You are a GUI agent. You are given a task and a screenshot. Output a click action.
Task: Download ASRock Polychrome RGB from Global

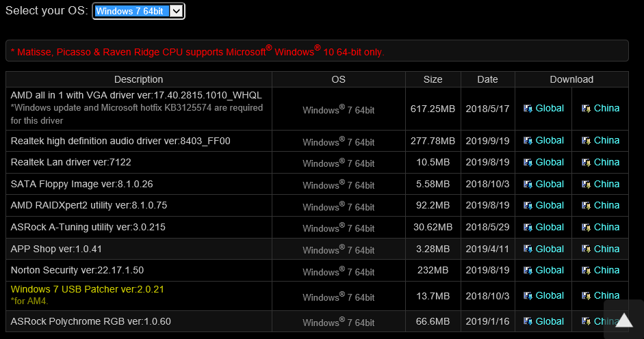point(549,321)
